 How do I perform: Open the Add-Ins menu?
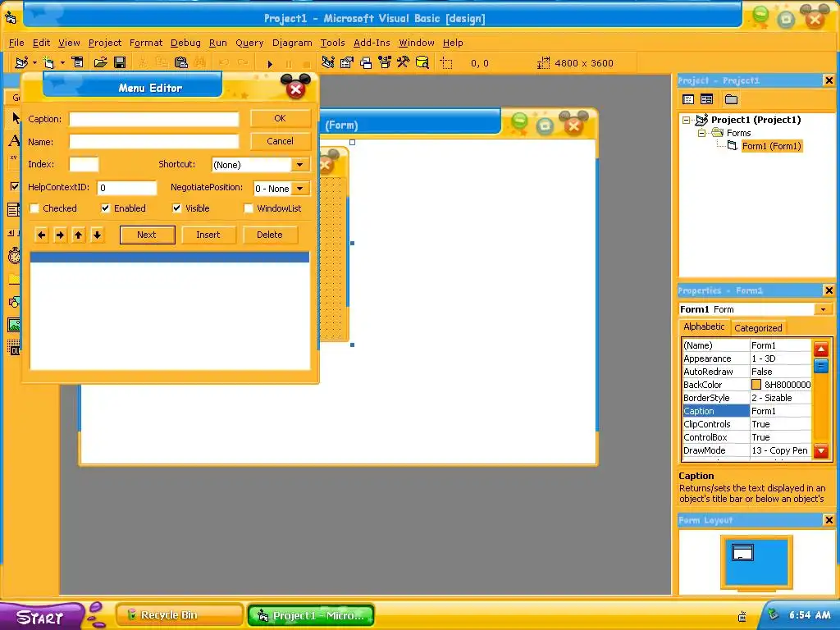[x=372, y=43]
